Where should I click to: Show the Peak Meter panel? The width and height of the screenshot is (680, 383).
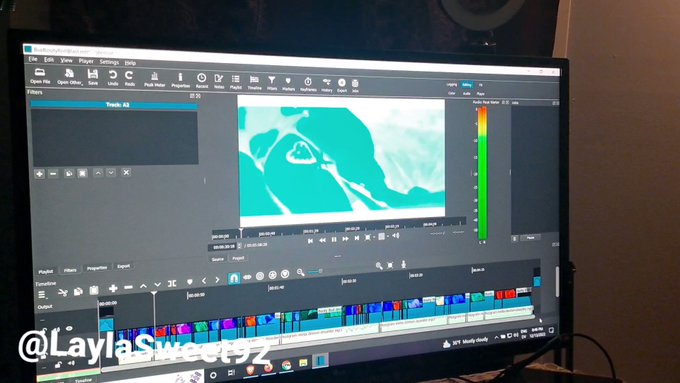click(154, 80)
